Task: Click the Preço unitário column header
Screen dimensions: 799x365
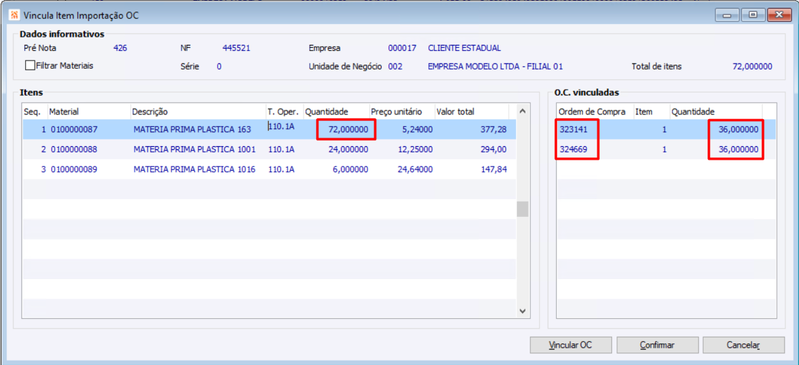Action: (402, 111)
